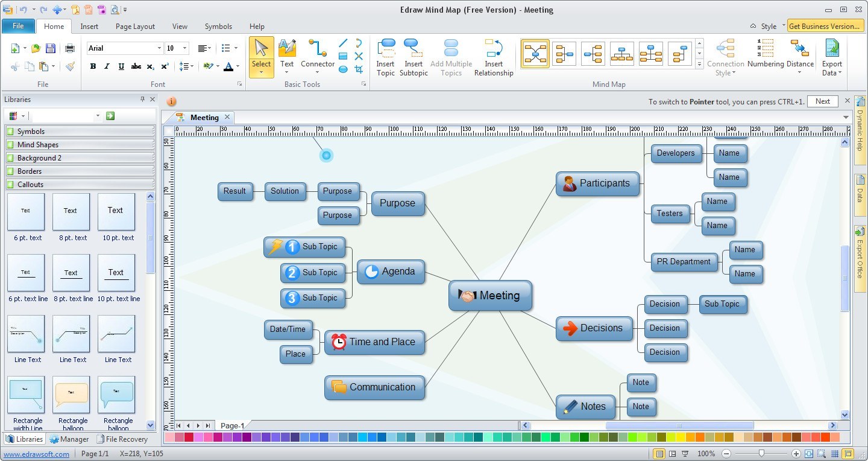Open the www.edrawsoft.com link
The width and height of the screenshot is (868, 461).
tap(36, 454)
